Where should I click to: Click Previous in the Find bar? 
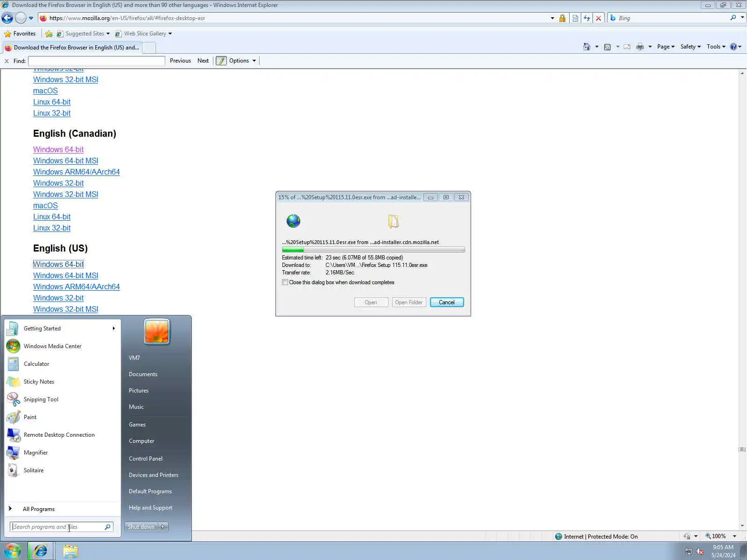(180, 61)
